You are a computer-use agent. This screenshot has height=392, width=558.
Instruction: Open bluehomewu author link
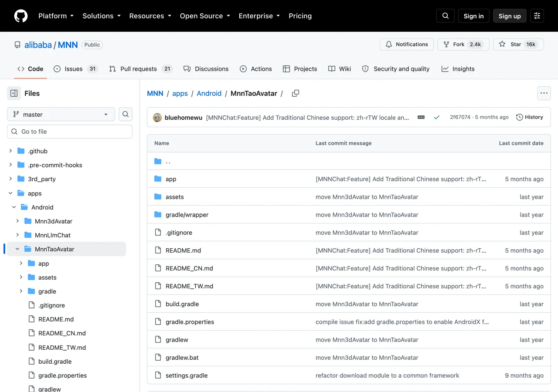tap(184, 117)
